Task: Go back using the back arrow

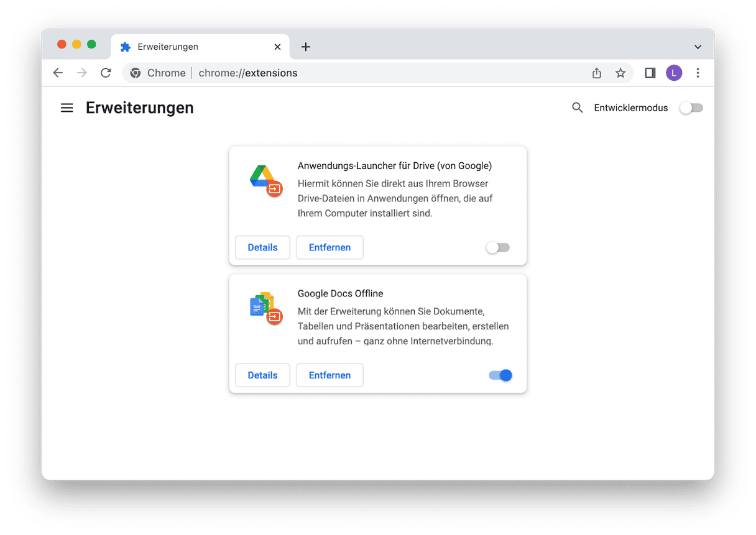Action: pos(58,73)
